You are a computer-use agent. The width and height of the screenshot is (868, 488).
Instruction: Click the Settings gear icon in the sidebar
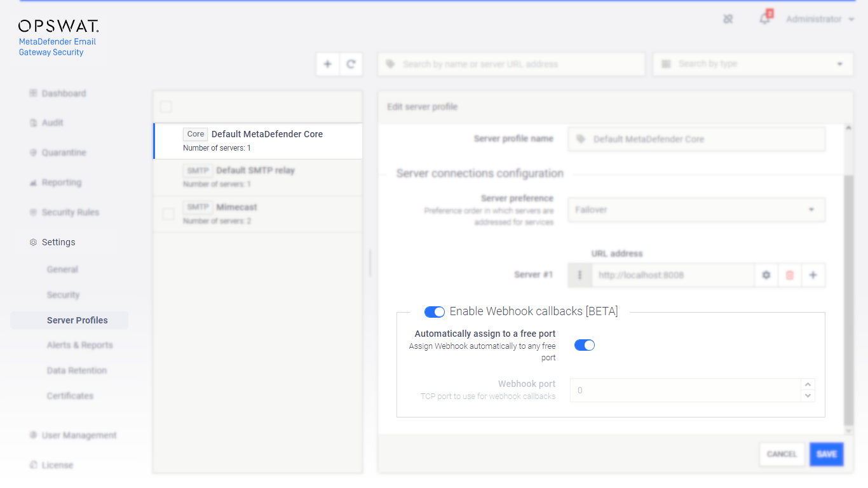click(33, 242)
